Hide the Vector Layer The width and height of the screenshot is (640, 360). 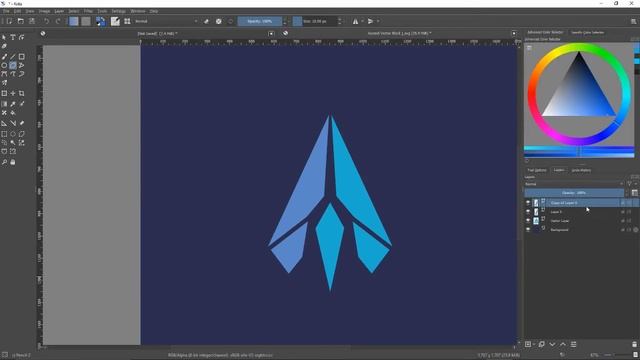(x=528, y=221)
